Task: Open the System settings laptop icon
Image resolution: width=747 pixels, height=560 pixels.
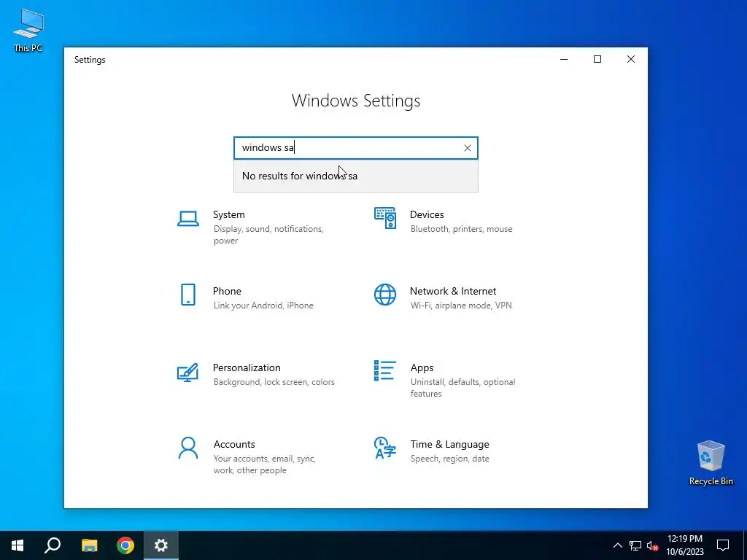Action: pyautogui.click(x=188, y=219)
